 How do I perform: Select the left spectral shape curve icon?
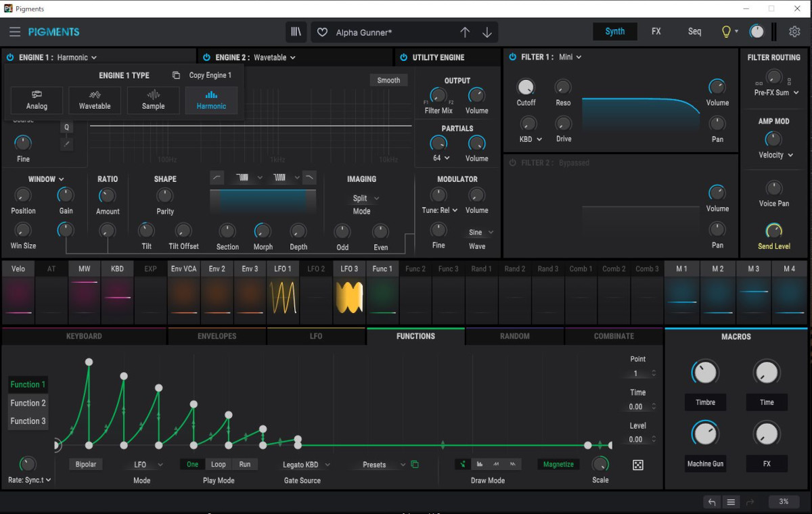pyautogui.click(x=217, y=177)
